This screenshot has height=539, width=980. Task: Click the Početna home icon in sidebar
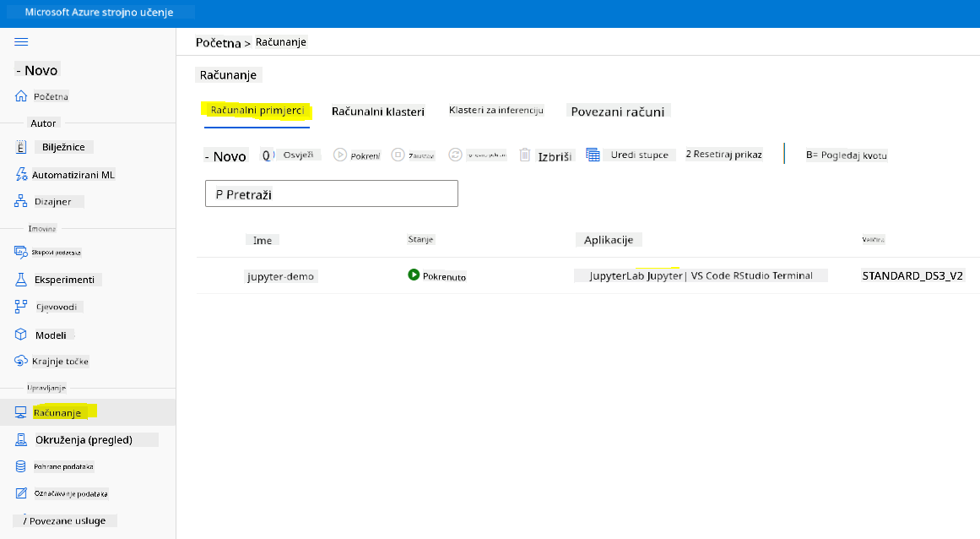[x=21, y=96]
